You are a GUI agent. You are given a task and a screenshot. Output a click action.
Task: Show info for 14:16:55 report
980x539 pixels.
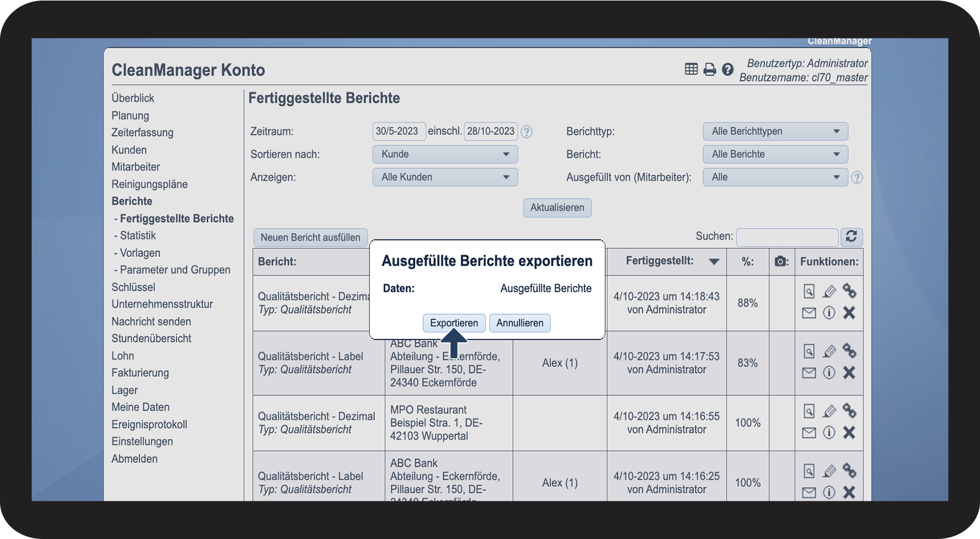click(x=829, y=433)
